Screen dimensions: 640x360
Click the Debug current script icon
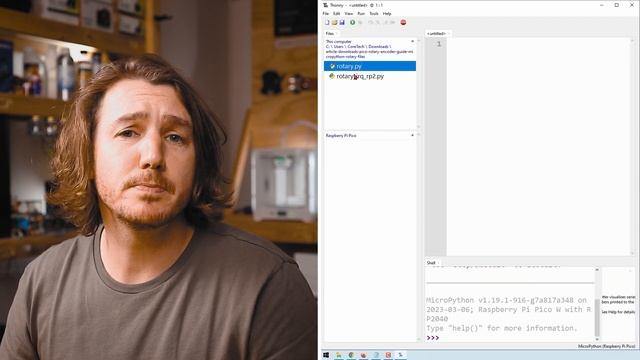click(360, 22)
